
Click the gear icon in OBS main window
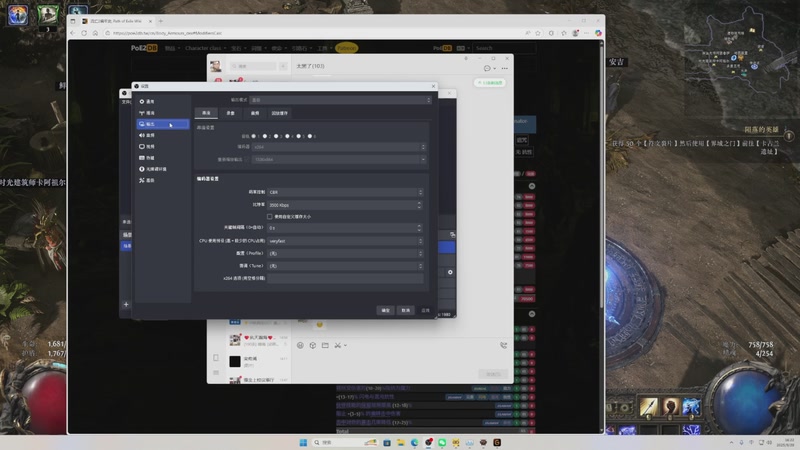450,272
